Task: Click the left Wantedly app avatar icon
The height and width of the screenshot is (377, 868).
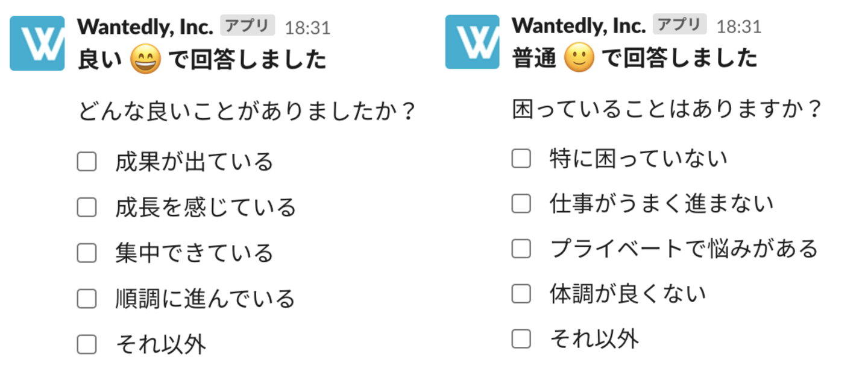Action: [x=37, y=43]
